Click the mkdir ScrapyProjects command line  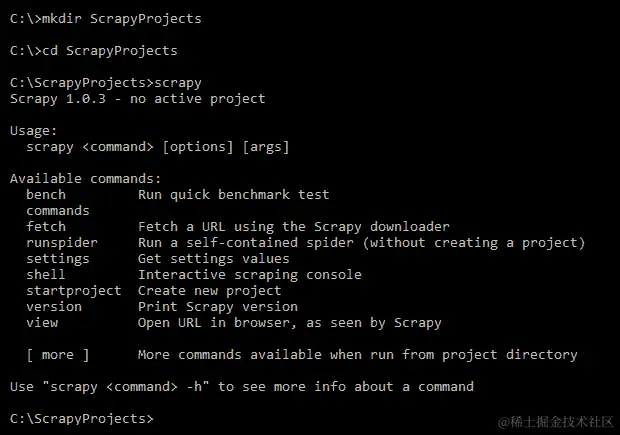tap(106, 19)
